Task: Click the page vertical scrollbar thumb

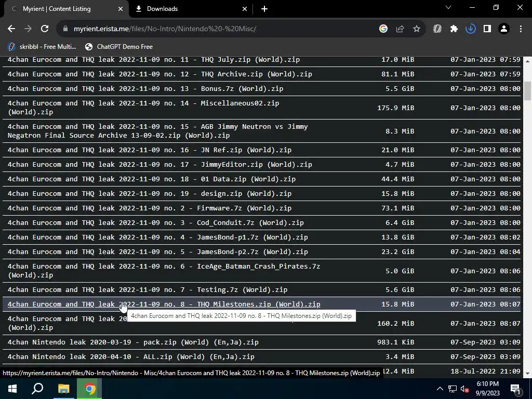Action: pos(527,91)
